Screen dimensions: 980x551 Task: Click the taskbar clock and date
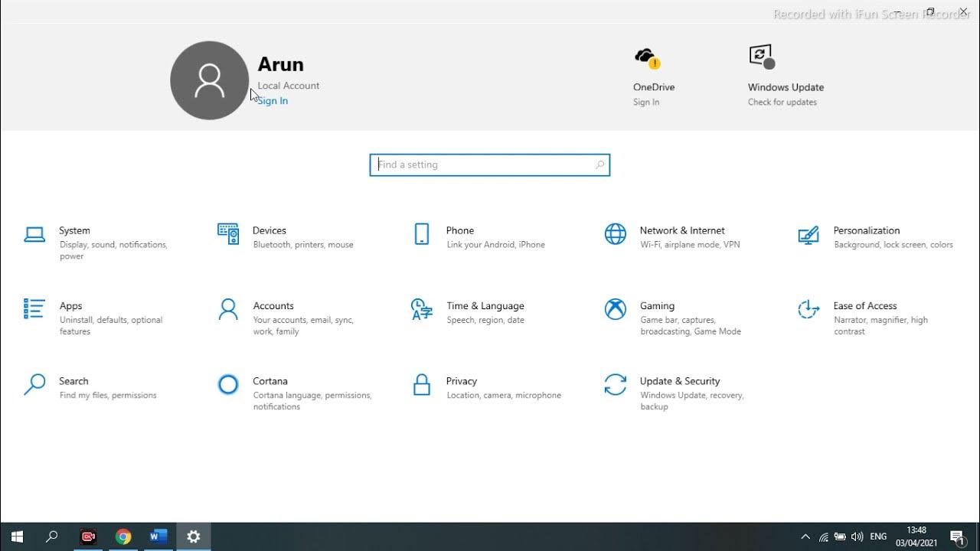[916, 536]
